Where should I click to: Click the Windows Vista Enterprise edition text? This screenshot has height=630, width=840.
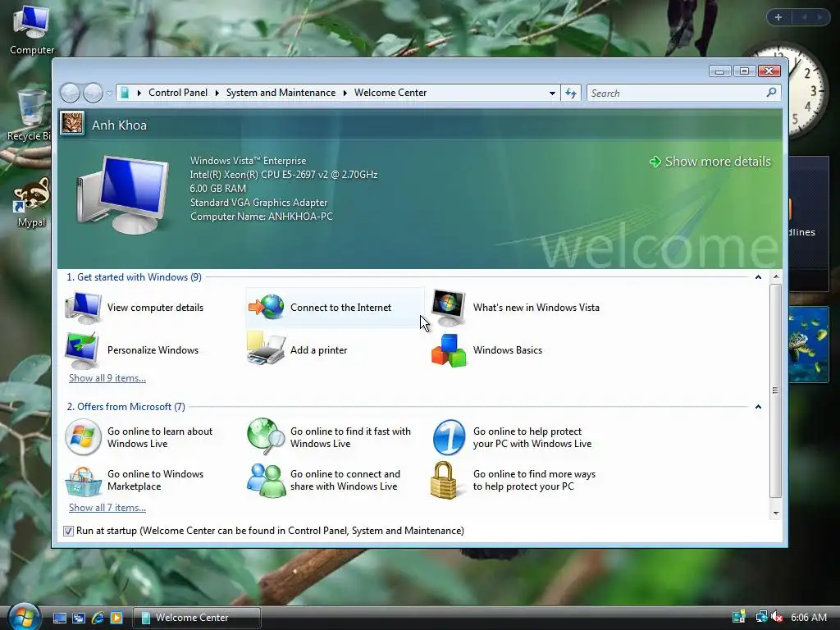[x=248, y=161]
